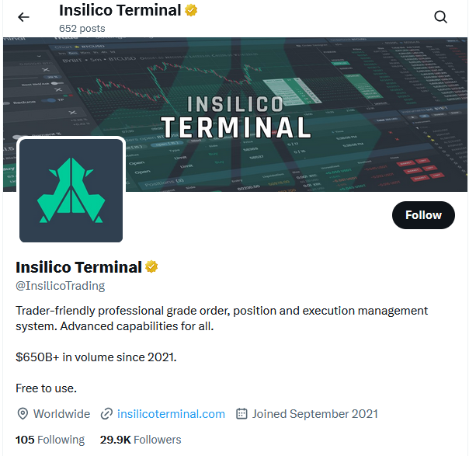Click the verified badge beside the profile name
476x456 pixels.
click(x=151, y=267)
